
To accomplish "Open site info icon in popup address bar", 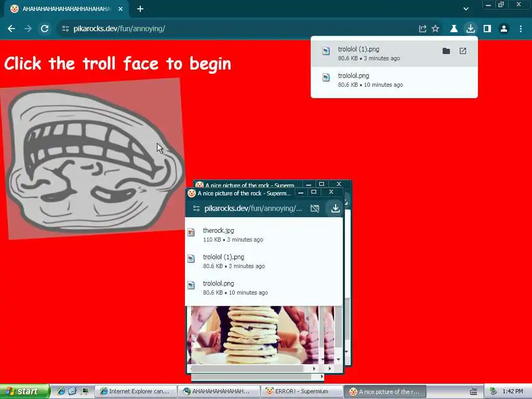I will coord(196,208).
